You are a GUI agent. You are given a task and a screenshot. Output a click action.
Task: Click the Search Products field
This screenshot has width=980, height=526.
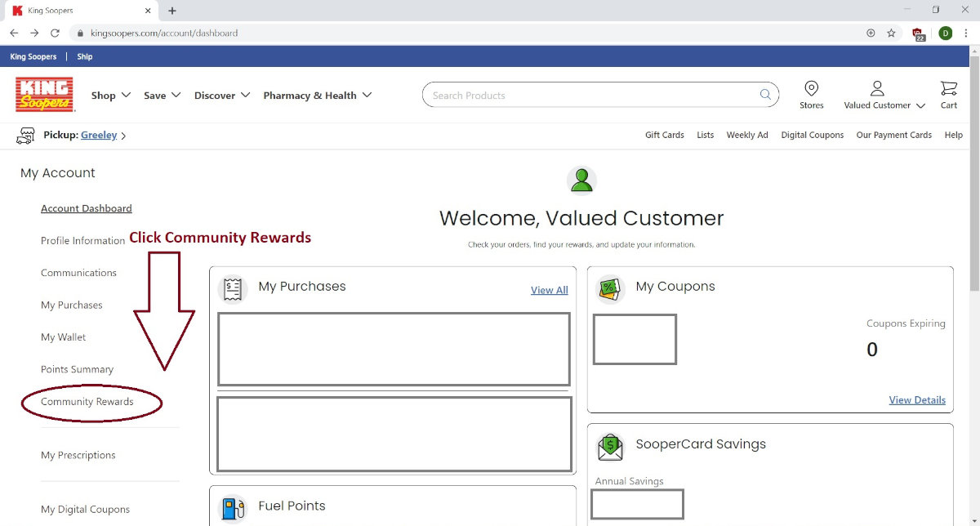click(x=600, y=95)
